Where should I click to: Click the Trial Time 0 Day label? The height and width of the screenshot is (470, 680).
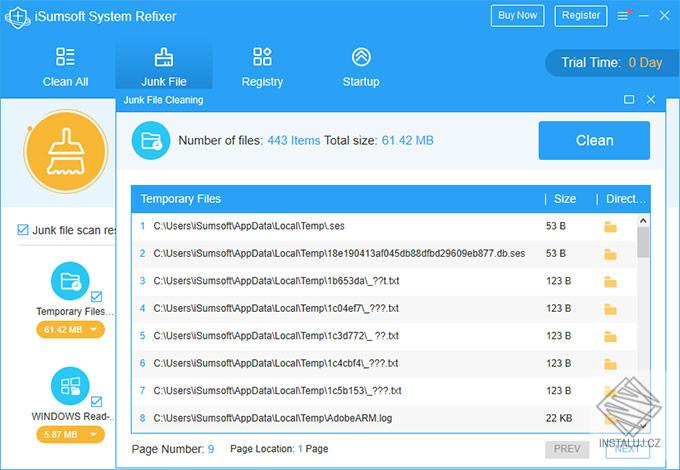point(611,63)
